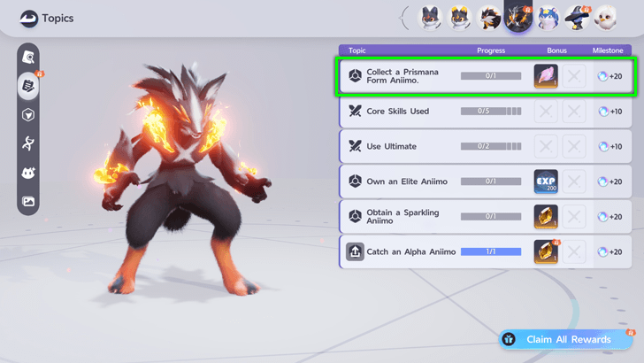Open the dancing figure sidebar icon
Image resolution: width=644 pixels, height=363 pixels.
[28, 143]
